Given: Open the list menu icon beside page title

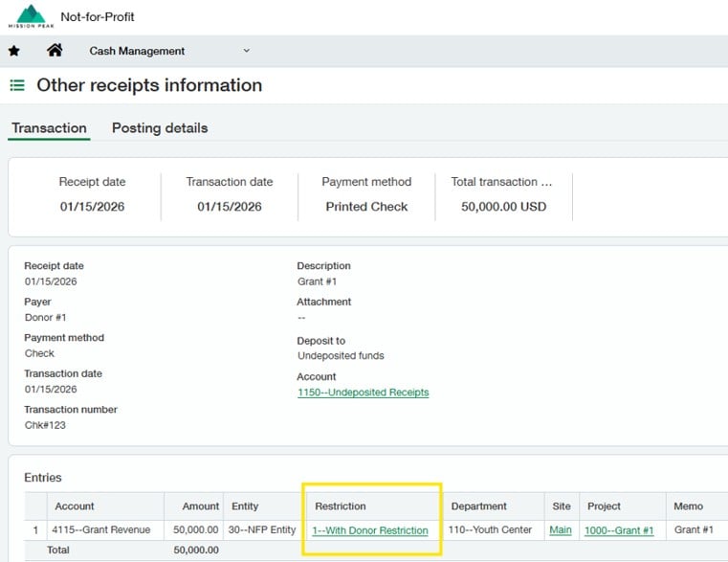Looking at the screenshot, I should click(17, 85).
